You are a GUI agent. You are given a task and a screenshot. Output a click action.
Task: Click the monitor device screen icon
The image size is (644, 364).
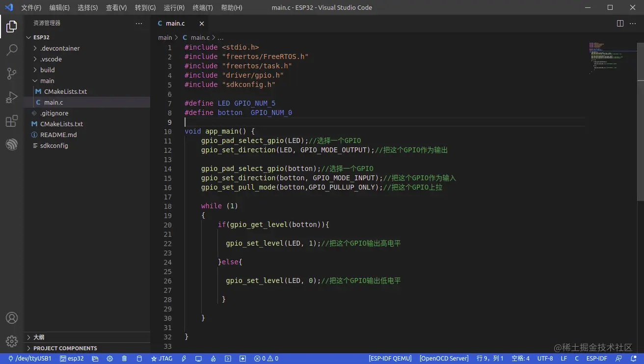click(x=198, y=359)
